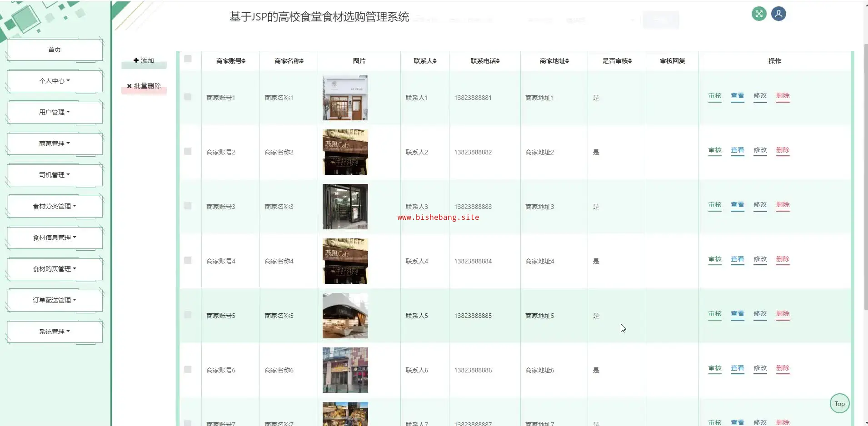Sort by 是否审核 column sort arrows
The width and height of the screenshot is (868, 426).
coord(630,61)
